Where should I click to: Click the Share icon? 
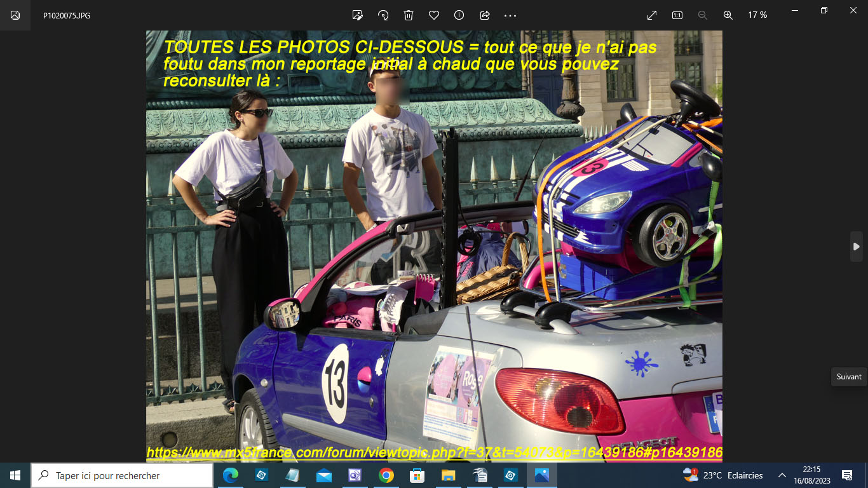(485, 15)
